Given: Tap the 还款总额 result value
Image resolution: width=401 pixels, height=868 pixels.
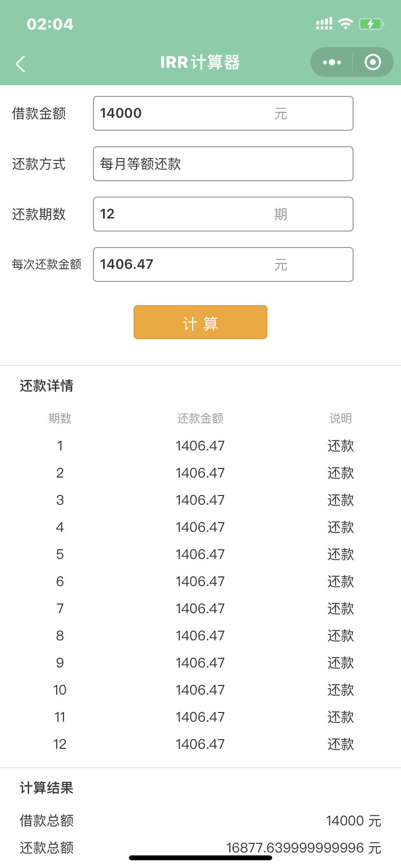Looking at the screenshot, I should point(304,848).
